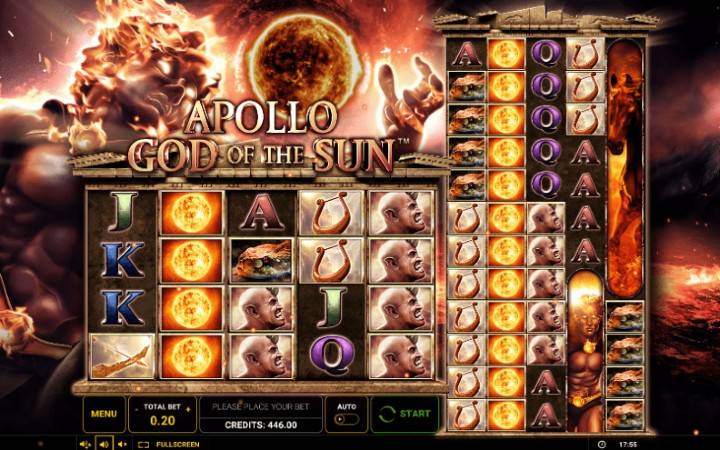Click the loudest volume speaker icon
The image size is (720, 450).
click(85, 444)
